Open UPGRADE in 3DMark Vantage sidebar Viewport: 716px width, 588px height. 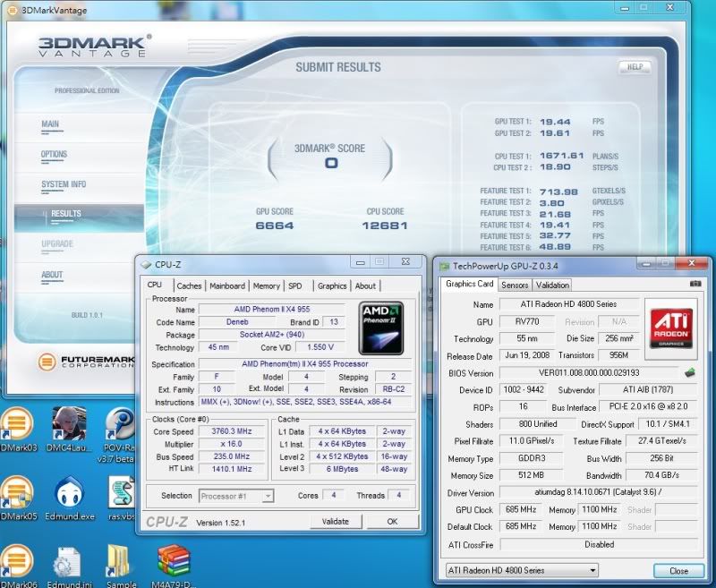pyautogui.click(x=57, y=243)
